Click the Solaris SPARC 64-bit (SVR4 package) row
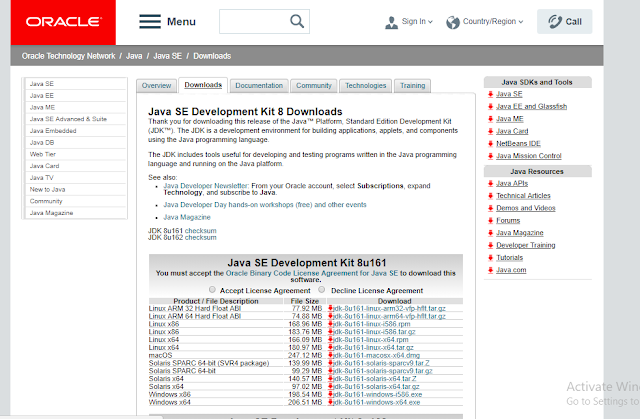 click(x=306, y=363)
